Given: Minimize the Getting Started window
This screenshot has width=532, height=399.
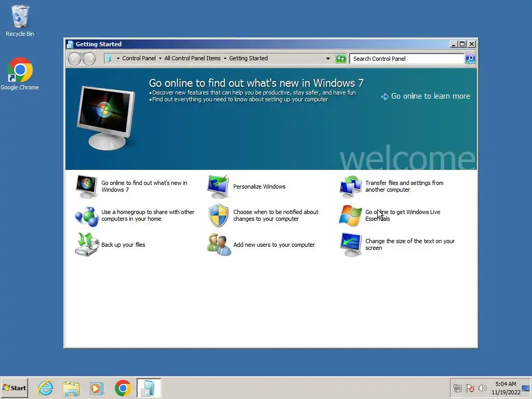Looking at the screenshot, I should tap(453, 44).
